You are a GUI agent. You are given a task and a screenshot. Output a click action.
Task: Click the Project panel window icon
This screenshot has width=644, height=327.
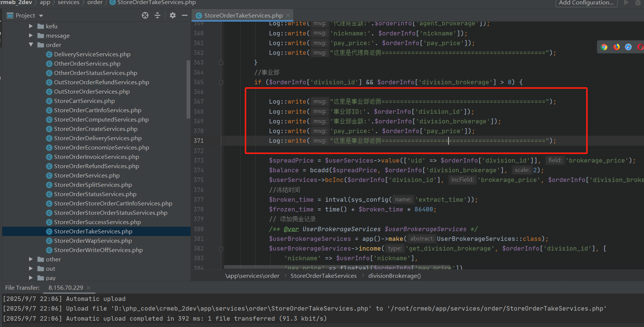(x=10, y=16)
